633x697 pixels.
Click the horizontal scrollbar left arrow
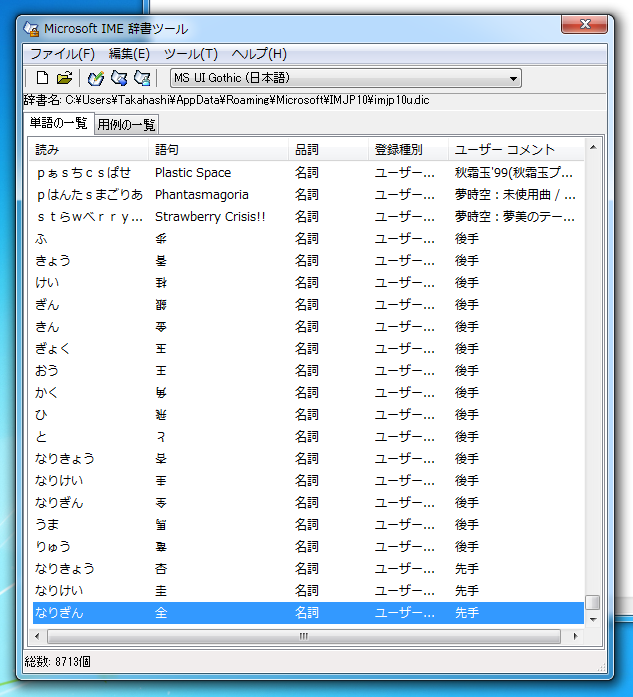[x=37, y=637]
